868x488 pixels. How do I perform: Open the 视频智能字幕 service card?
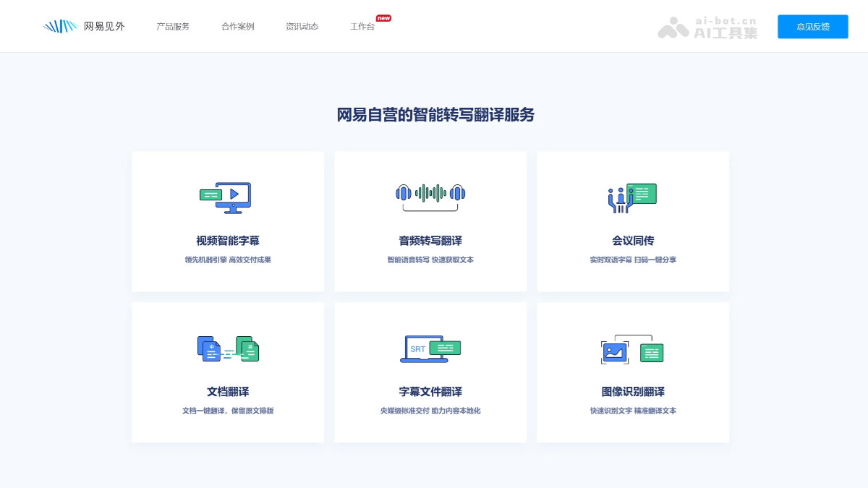click(227, 221)
